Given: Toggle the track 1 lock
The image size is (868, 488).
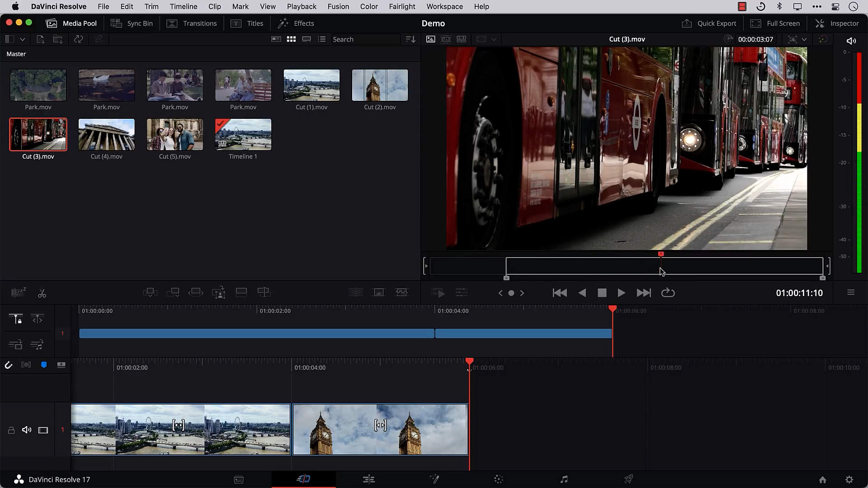Looking at the screenshot, I should [11, 430].
